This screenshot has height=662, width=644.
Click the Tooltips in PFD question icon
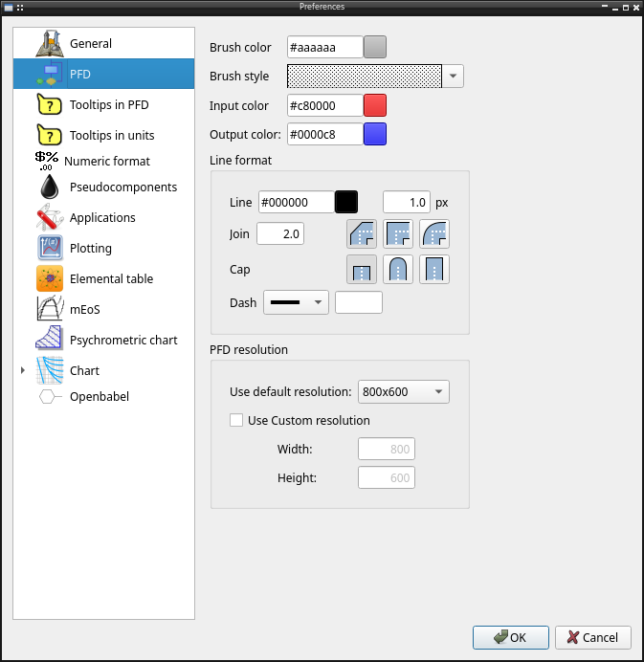click(50, 104)
